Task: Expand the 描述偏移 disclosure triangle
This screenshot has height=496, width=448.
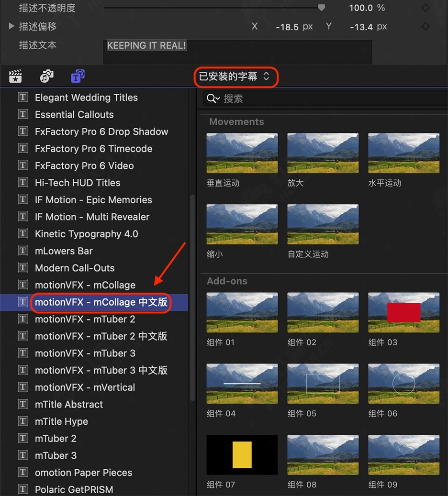Action: coord(11,26)
